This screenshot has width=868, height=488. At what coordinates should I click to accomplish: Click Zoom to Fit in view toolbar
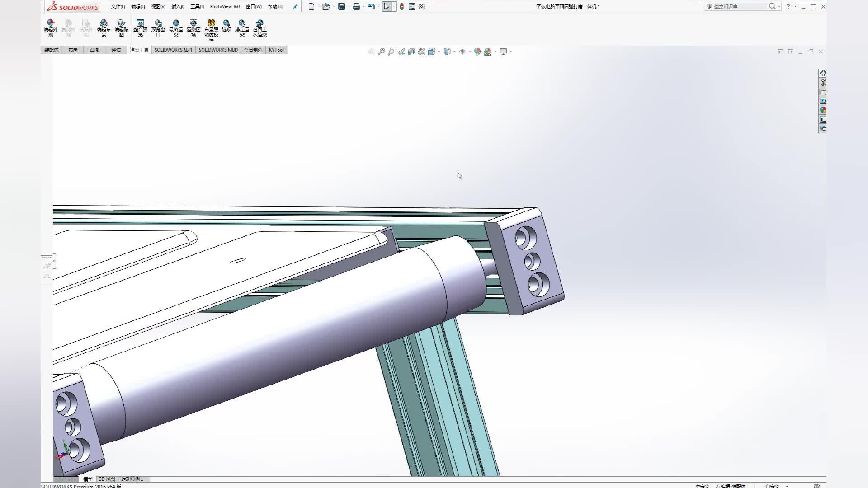pyautogui.click(x=382, y=52)
